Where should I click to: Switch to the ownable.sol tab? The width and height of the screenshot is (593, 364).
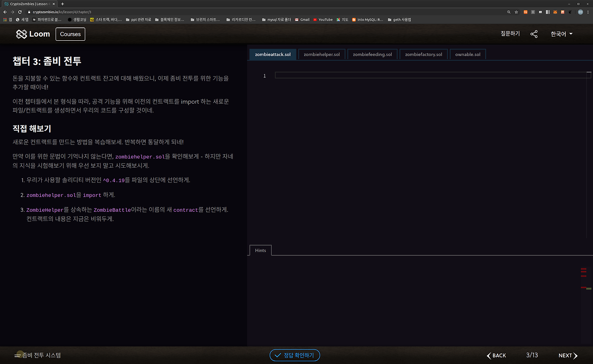pyautogui.click(x=468, y=55)
